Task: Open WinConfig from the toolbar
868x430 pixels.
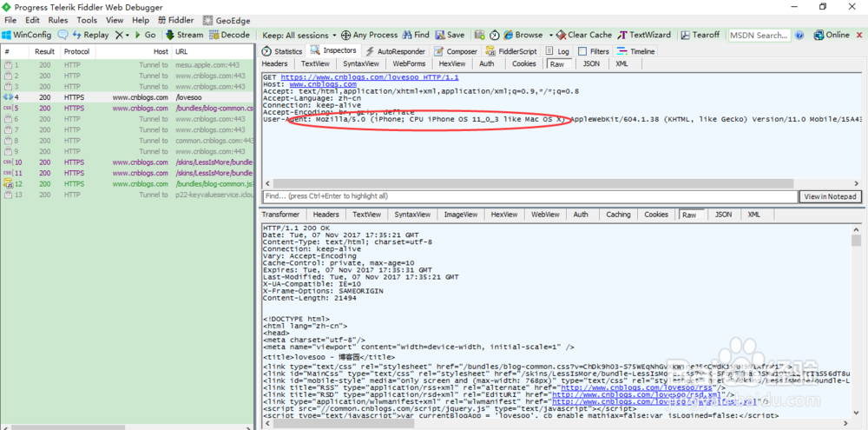Action: 27,35
